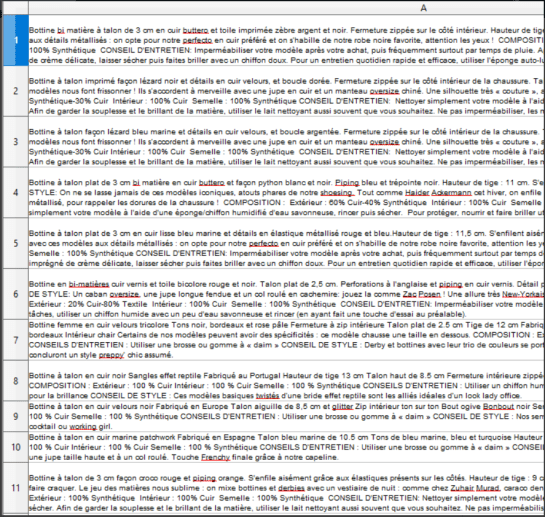Select row 9 header
Viewport: 545px width, 517px height.
click(x=16, y=416)
